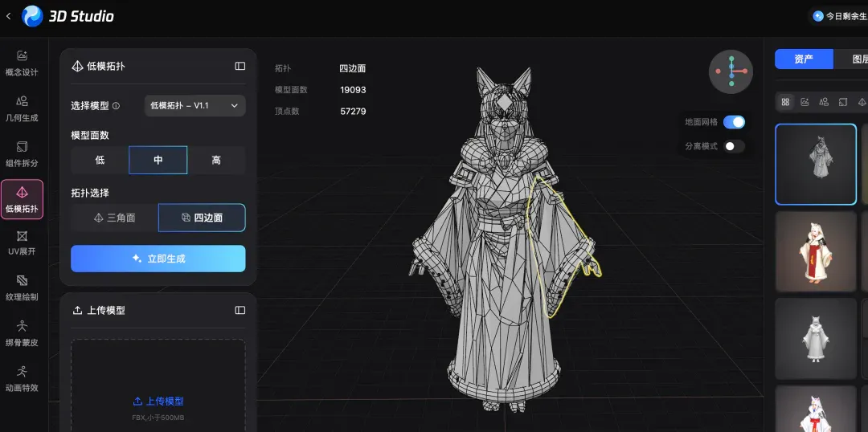Click the upload icon next to 上传模型 link
This screenshot has height=432, width=868.
137,401
